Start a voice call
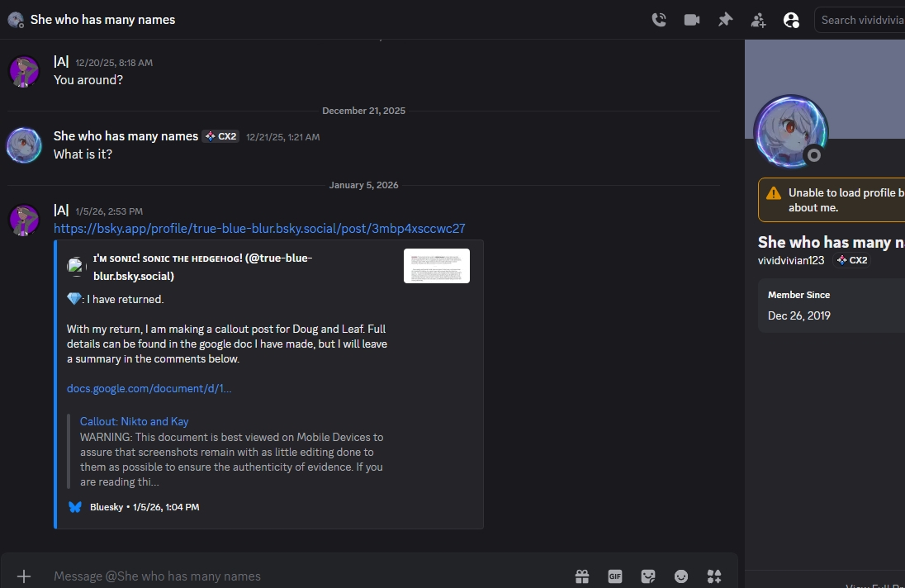The image size is (905, 588). pos(659,20)
